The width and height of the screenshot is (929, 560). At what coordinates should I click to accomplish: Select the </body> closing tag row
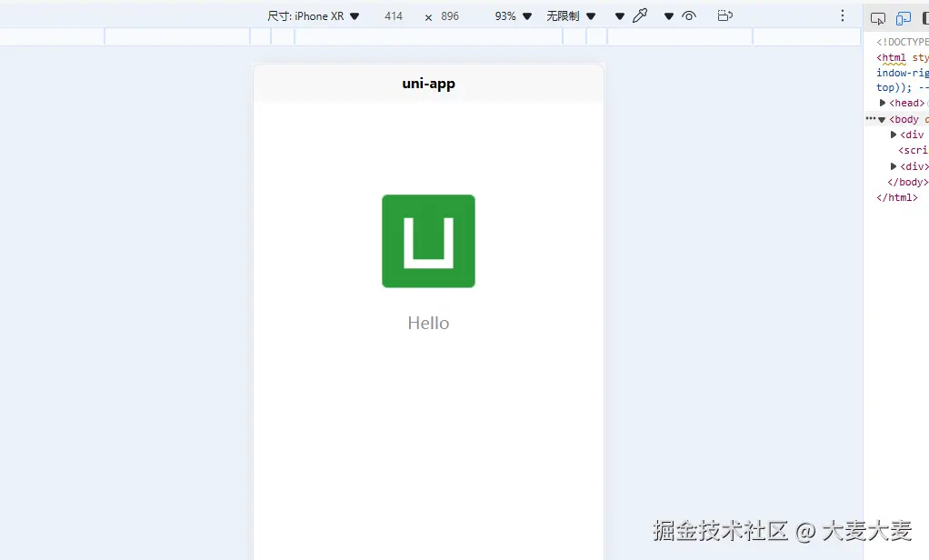click(908, 182)
